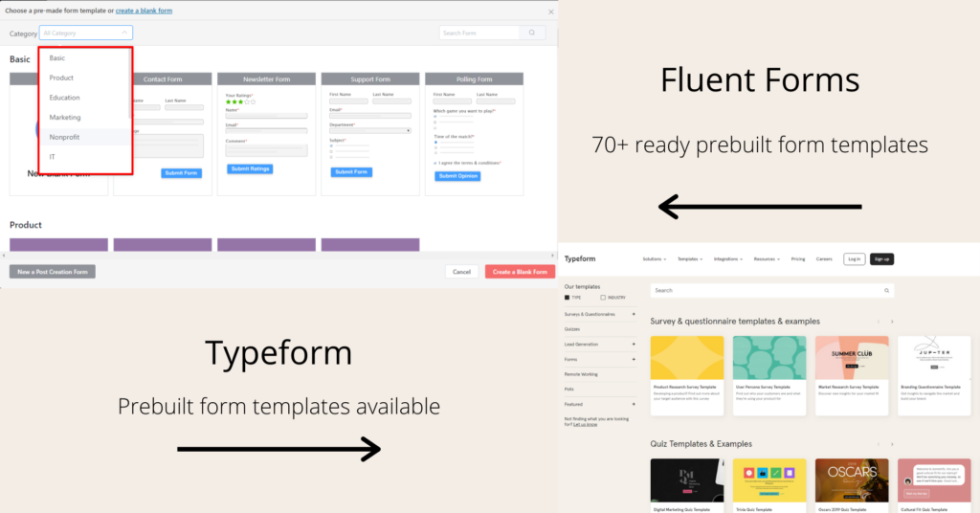Click the Typeform templates Search field
The image size is (980, 513).
772,291
